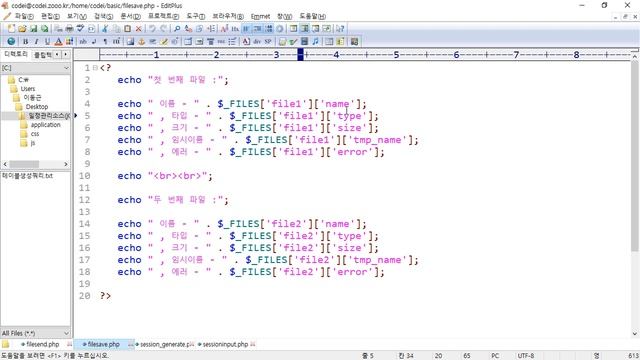Click the Open file folder icon
The width and height of the screenshot is (640, 360).
[x=22, y=29]
